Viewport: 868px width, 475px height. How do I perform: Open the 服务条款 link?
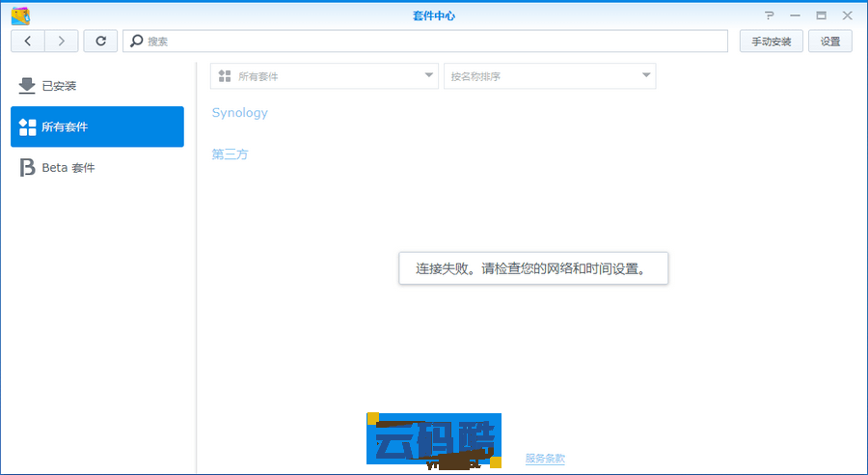tap(545, 459)
